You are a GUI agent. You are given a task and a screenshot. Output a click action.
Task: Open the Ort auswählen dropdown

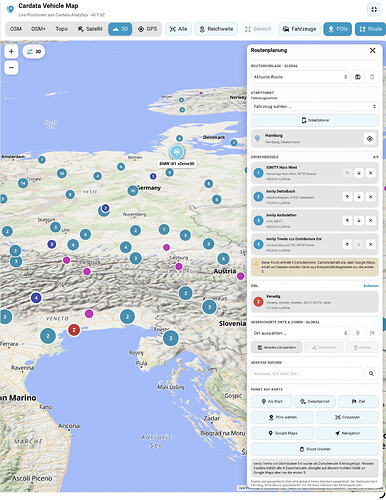[300, 333]
